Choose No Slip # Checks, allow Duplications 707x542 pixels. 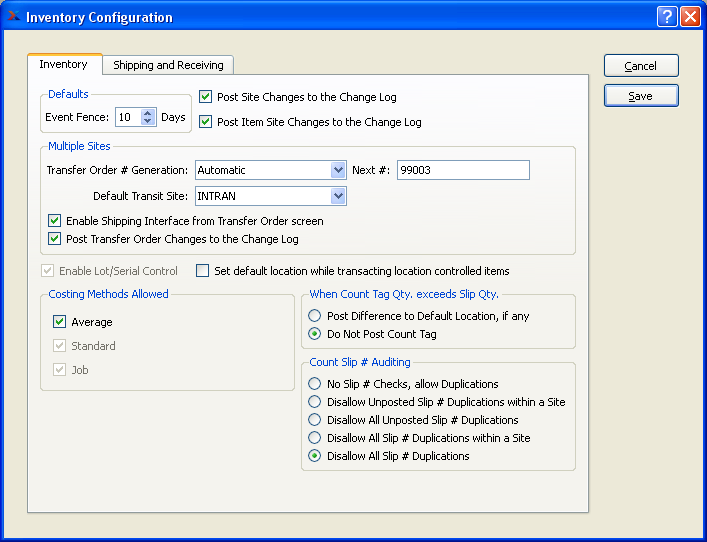(x=315, y=384)
